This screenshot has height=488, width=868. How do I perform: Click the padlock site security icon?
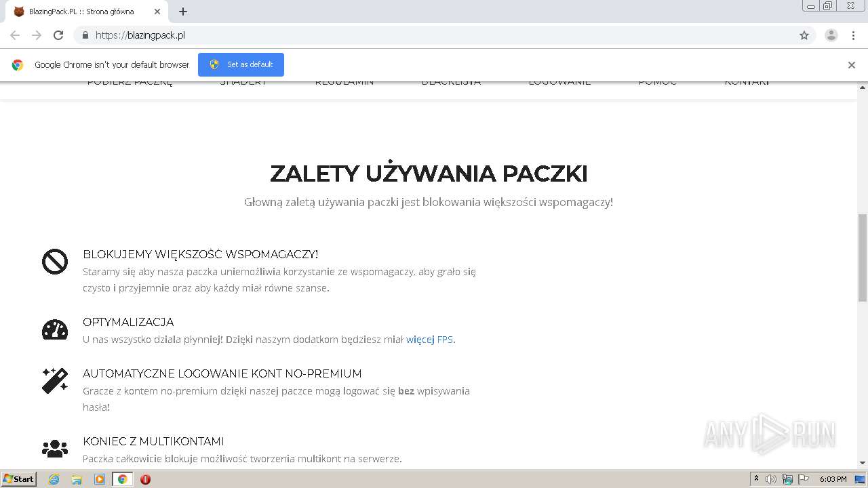coord(85,35)
